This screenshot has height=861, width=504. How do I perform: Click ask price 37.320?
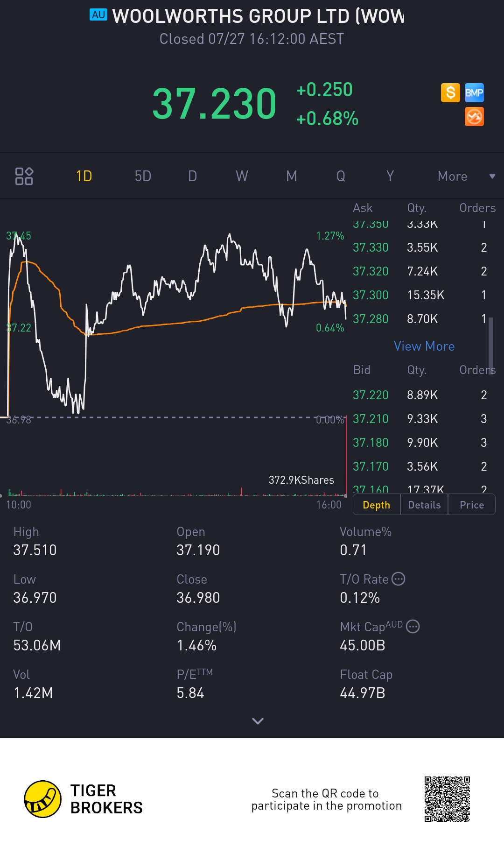tap(371, 271)
